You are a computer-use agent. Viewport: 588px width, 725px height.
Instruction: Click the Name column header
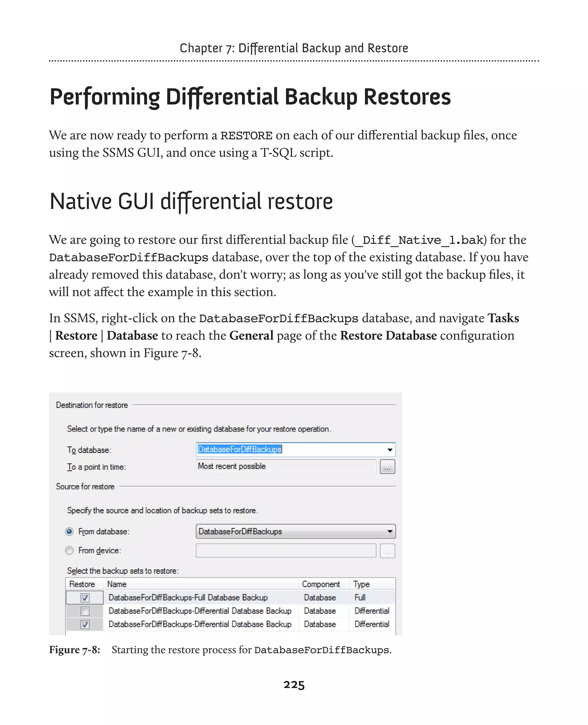(201, 584)
